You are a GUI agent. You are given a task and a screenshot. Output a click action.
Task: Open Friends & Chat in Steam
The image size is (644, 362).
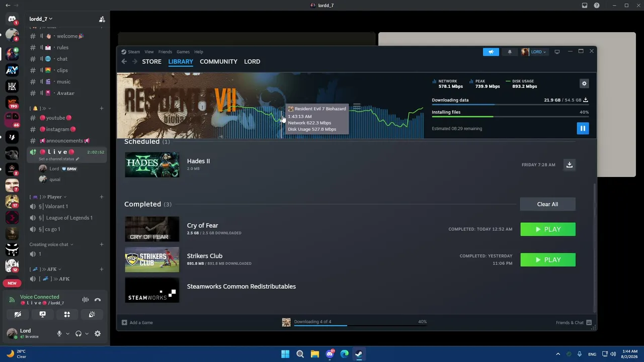click(x=574, y=322)
